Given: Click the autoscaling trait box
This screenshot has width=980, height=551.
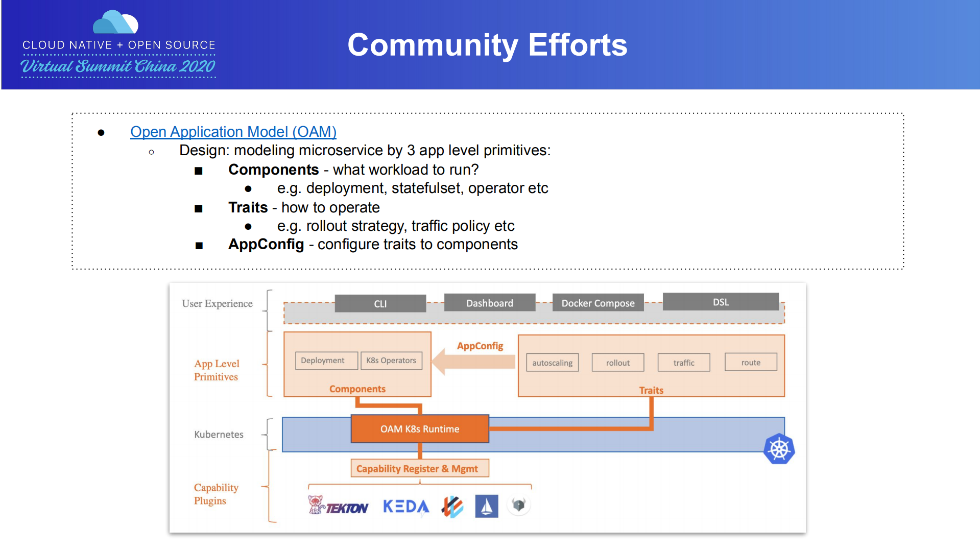Looking at the screenshot, I should tap(553, 363).
